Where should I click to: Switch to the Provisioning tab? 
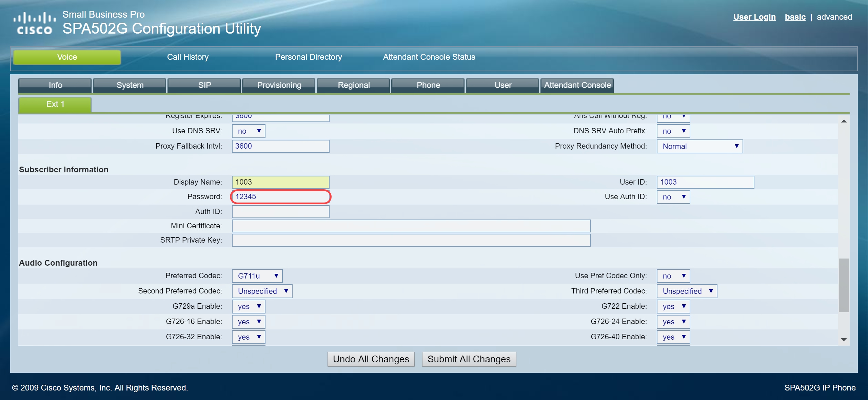click(x=279, y=85)
